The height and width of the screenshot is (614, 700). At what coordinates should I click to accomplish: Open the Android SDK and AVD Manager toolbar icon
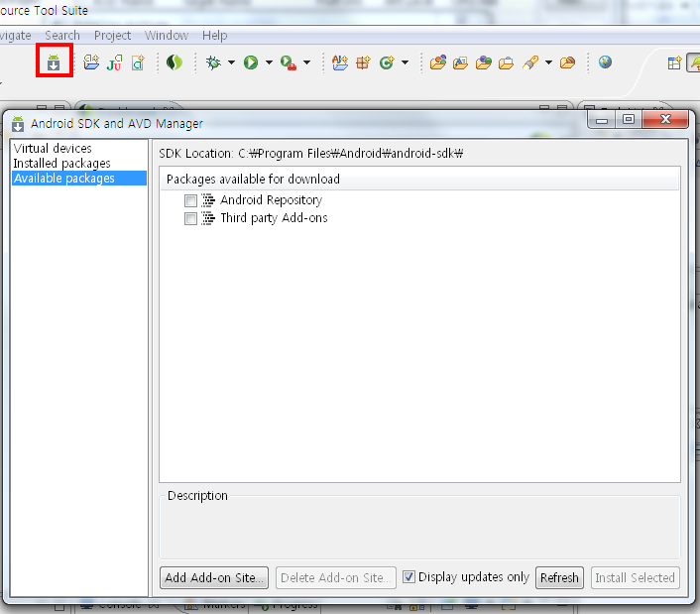click(54, 62)
